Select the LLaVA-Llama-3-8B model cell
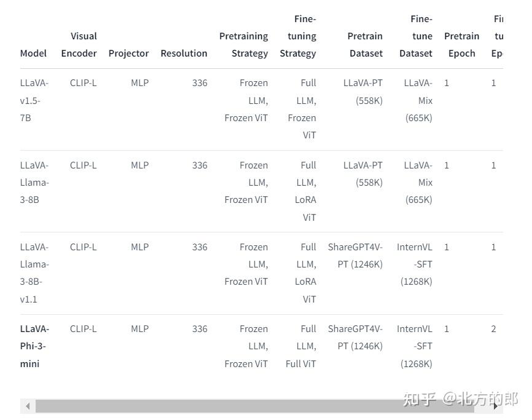 click(34, 182)
